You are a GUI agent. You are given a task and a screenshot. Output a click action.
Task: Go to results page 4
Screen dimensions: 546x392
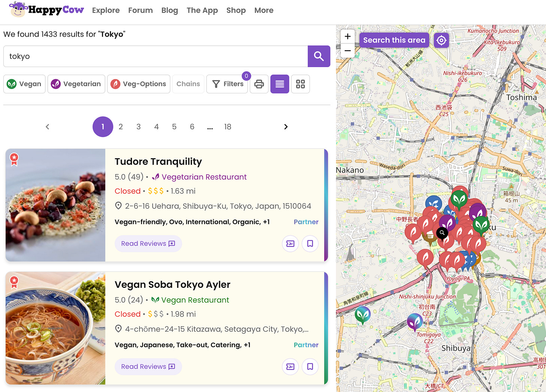(x=156, y=127)
